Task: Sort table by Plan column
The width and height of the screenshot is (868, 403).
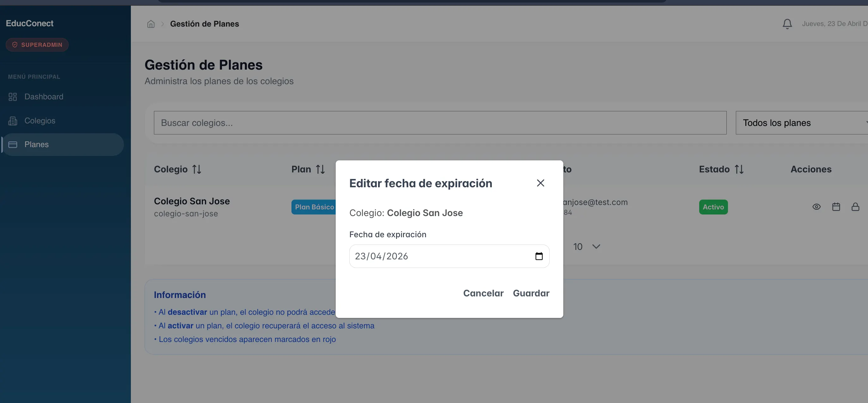Action: click(320, 169)
